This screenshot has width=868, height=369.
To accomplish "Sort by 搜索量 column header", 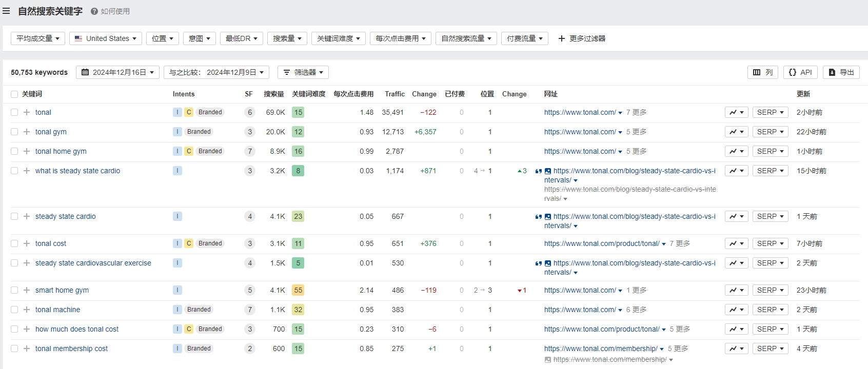I will click(x=274, y=94).
